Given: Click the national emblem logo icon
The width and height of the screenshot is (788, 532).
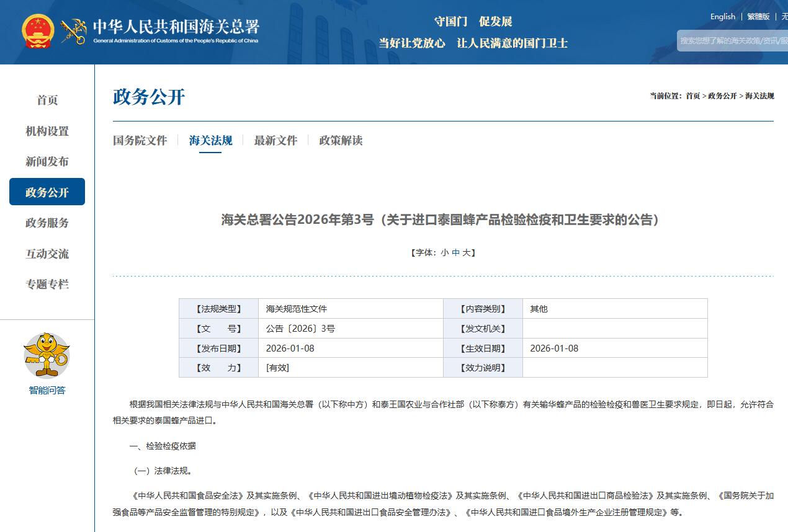Looking at the screenshot, I should tap(38, 31).
